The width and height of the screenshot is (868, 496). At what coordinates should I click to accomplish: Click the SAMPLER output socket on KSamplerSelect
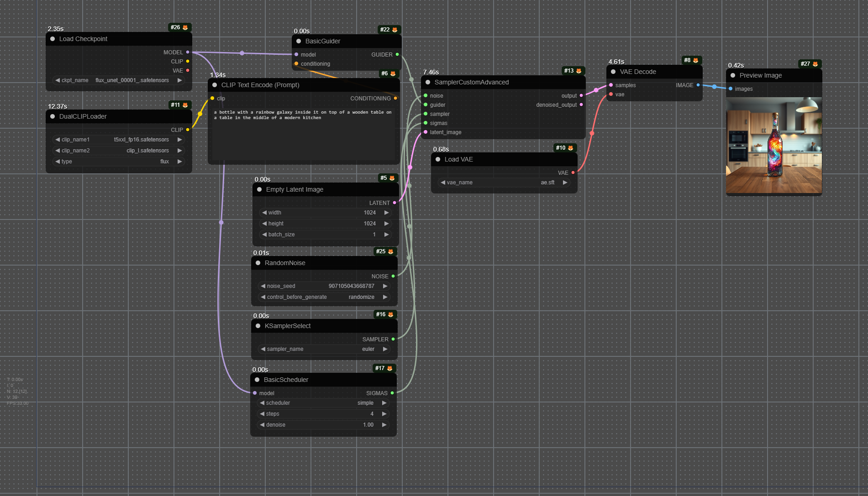tap(393, 339)
